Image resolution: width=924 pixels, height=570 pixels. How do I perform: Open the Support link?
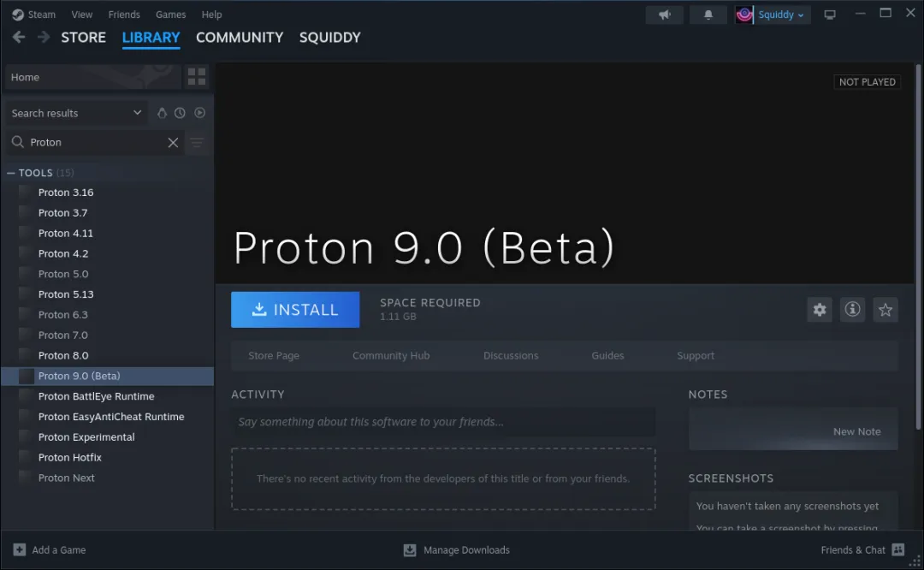click(x=696, y=355)
